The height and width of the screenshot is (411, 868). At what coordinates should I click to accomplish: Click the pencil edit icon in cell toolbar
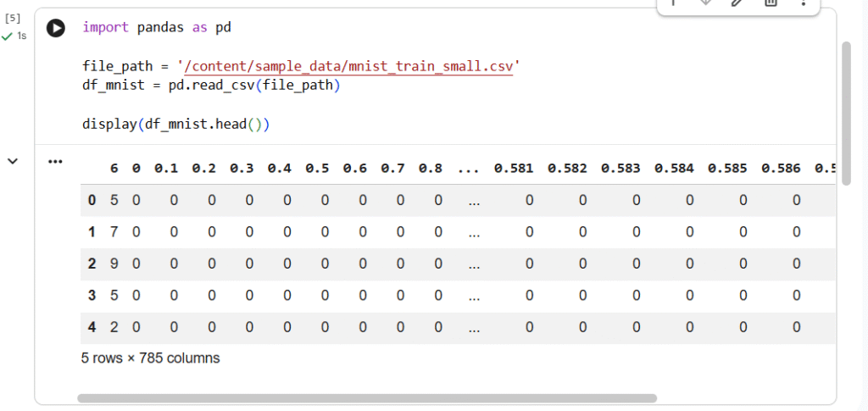tap(737, 3)
